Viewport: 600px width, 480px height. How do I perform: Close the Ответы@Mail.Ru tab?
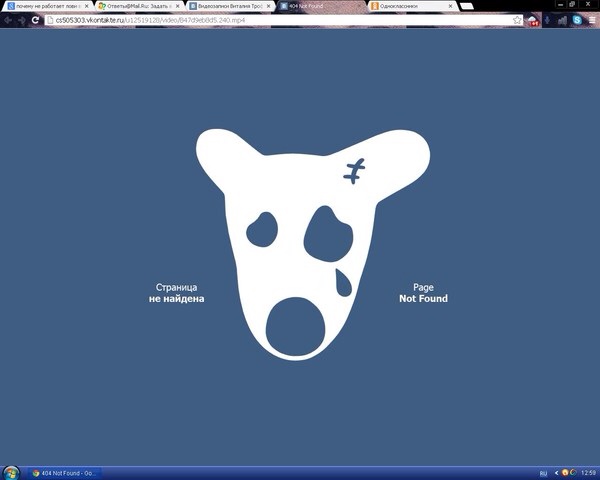point(177,6)
